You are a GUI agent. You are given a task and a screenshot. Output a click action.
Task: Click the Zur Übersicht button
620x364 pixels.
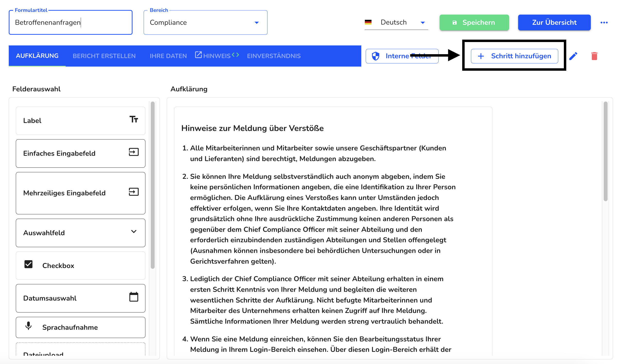[554, 22]
